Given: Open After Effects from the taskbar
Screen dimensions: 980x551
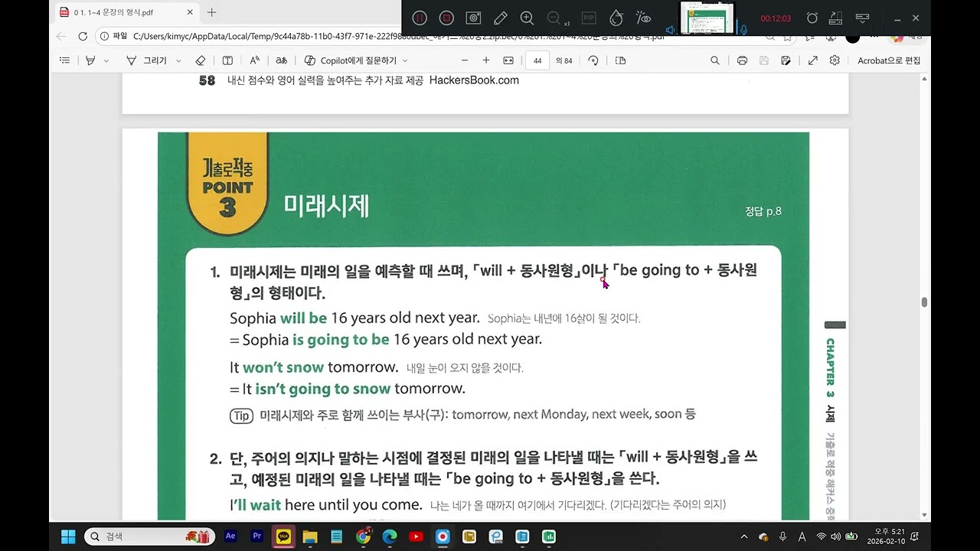Looking at the screenshot, I should pyautogui.click(x=230, y=536).
